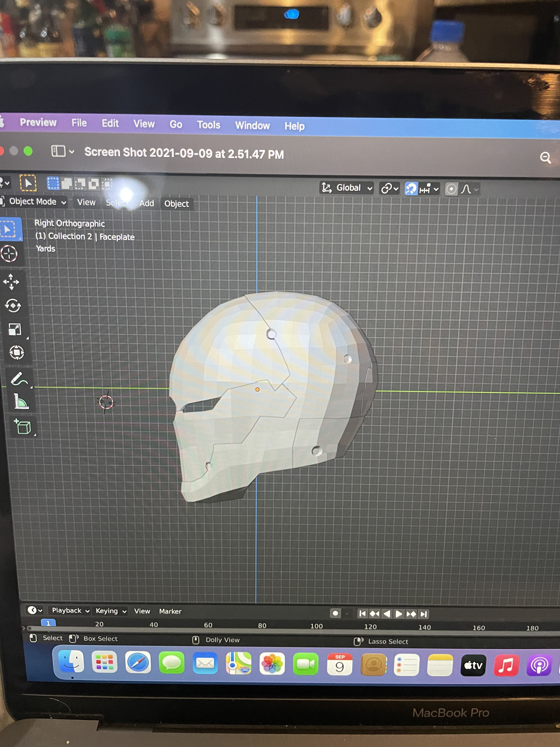Open Photos from the Dock
The width and height of the screenshot is (560, 747).
[x=272, y=664]
